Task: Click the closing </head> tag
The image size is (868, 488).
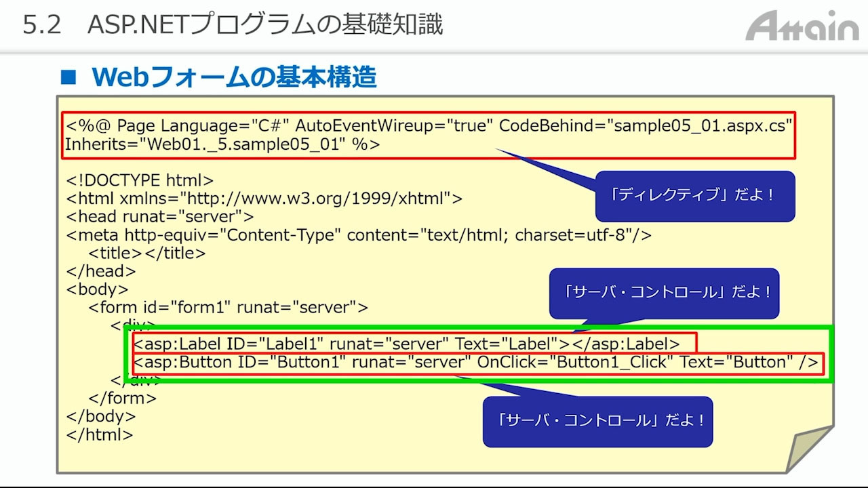Action: (101, 271)
